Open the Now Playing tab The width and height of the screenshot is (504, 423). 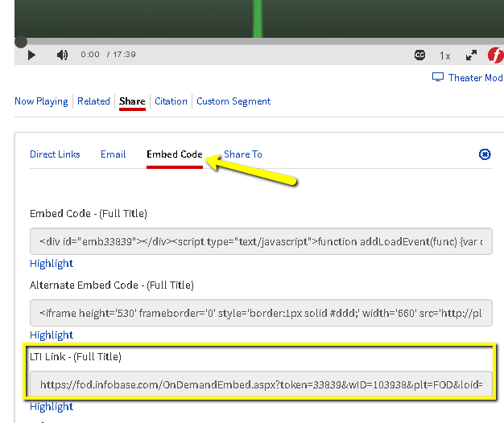tap(41, 101)
